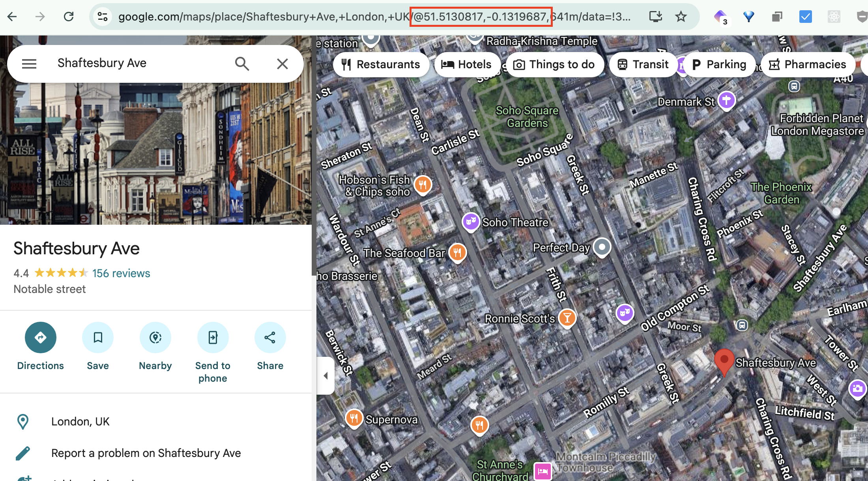This screenshot has width=868, height=481.
Task: Click the Send to phone icon
Action: pyautogui.click(x=213, y=337)
